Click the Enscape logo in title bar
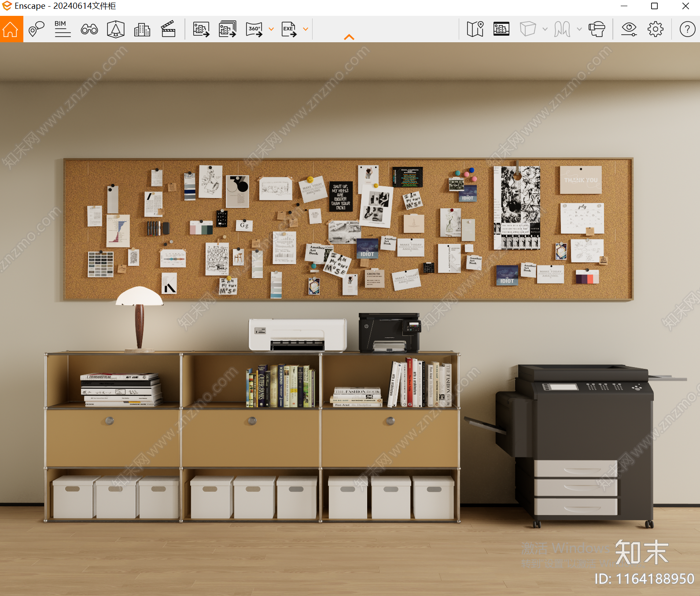 tap(7, 6)
